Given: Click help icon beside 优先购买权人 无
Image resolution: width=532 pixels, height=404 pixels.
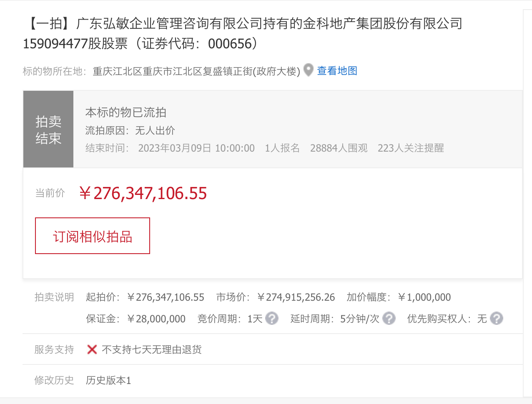Looking at the screenshot, I should (496, 319).
